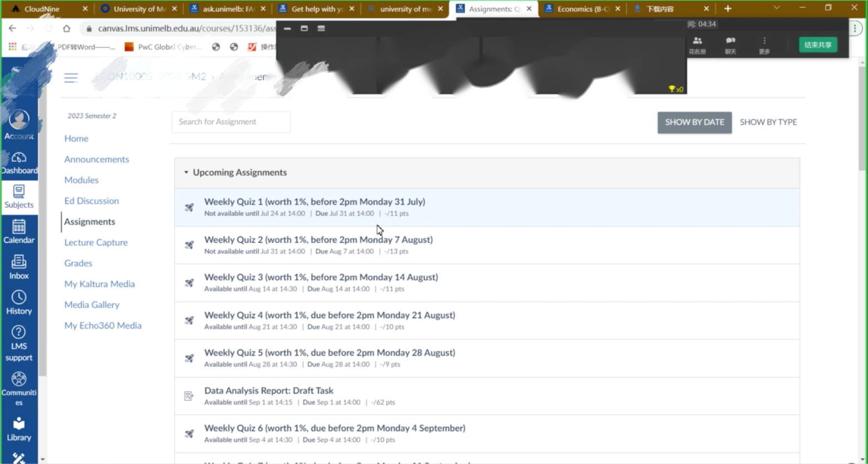The image size is (868, 464).
Task: Collapse the Upcoming Assignments section
Action: pos(187,173)
